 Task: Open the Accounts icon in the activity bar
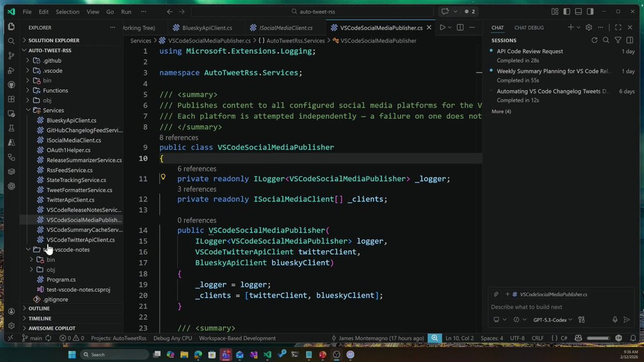coord(11,311)
